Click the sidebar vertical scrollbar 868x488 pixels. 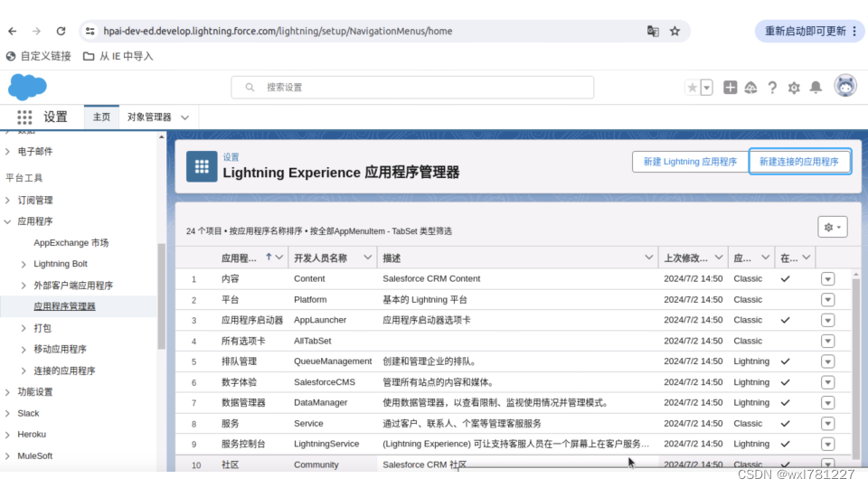tap(162, 296)
